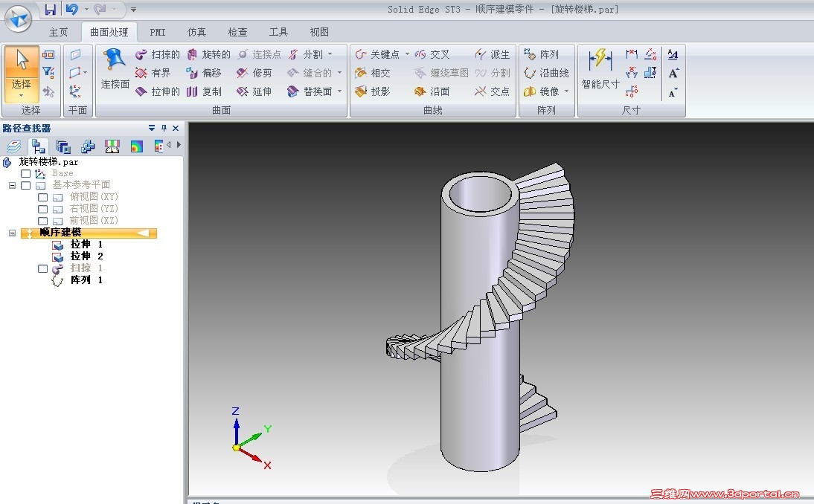Open the 关键点 dropdown arrow

pyautogui.click(x=407, y=54)
